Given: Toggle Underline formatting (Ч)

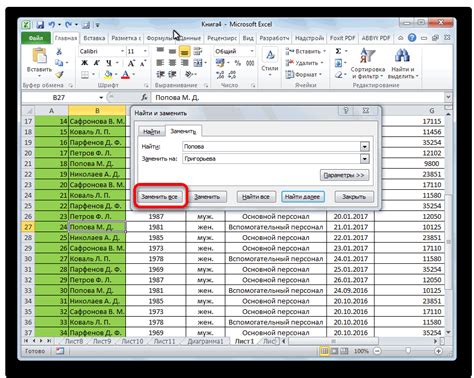Looking at the screenshot, I should click(x=109, y=63).
